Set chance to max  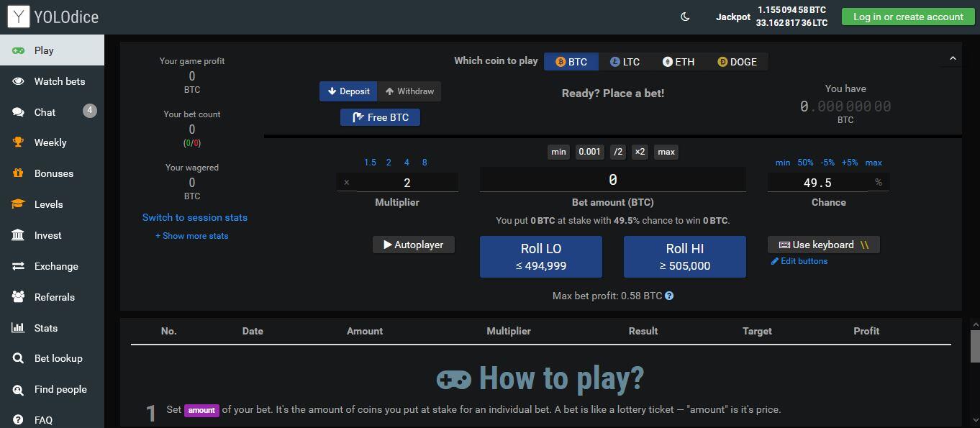coord(874,163)
